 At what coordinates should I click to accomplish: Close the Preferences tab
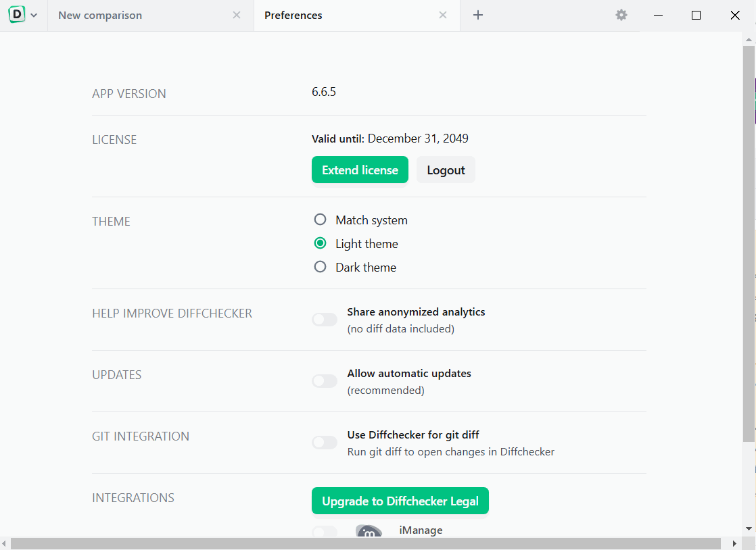point(443,15)
